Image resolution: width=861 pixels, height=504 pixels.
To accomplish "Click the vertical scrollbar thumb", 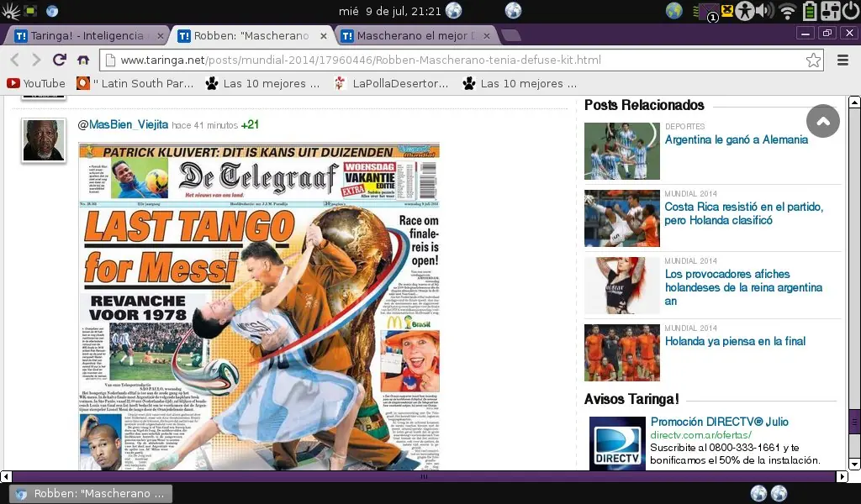I will 854,421.
